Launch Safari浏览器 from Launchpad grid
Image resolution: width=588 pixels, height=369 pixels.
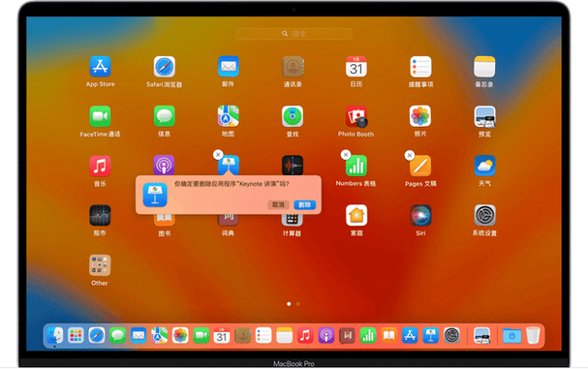(x=165, y=67)
